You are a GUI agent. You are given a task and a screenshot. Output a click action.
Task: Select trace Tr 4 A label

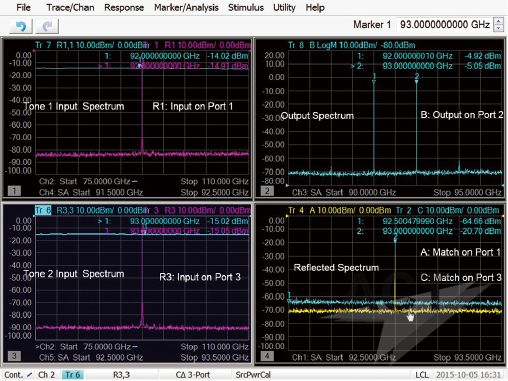coord(340,210)
